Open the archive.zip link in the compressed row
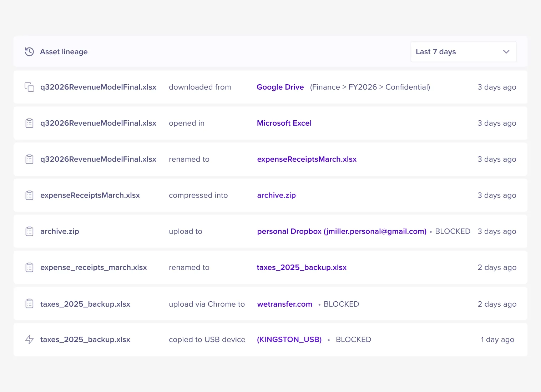The height and width of the screenshot is (392, 541). coord(276,195)
